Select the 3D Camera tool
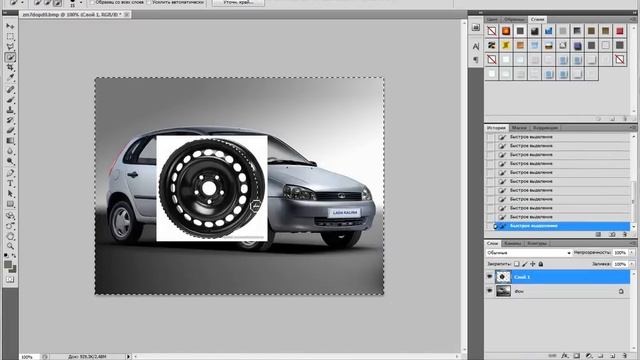Viewport: 640px width, 360px height. (x=10, y=226)
